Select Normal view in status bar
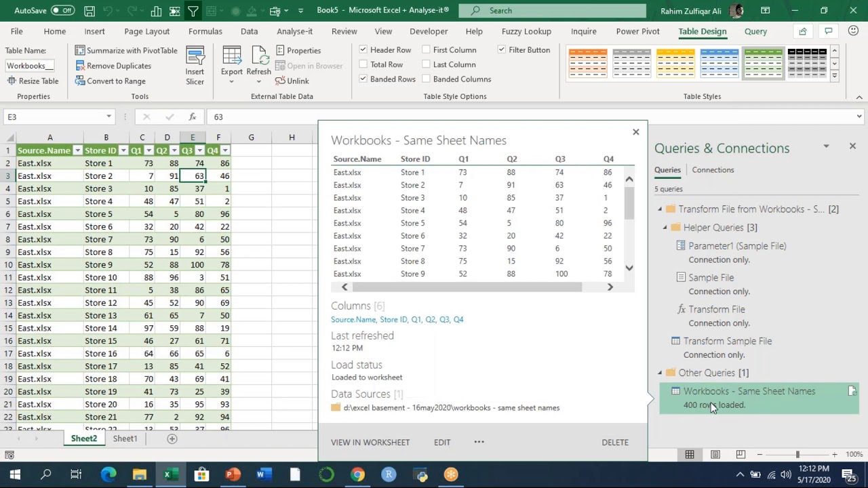The image size is (868, 488). tap(690, 454)
